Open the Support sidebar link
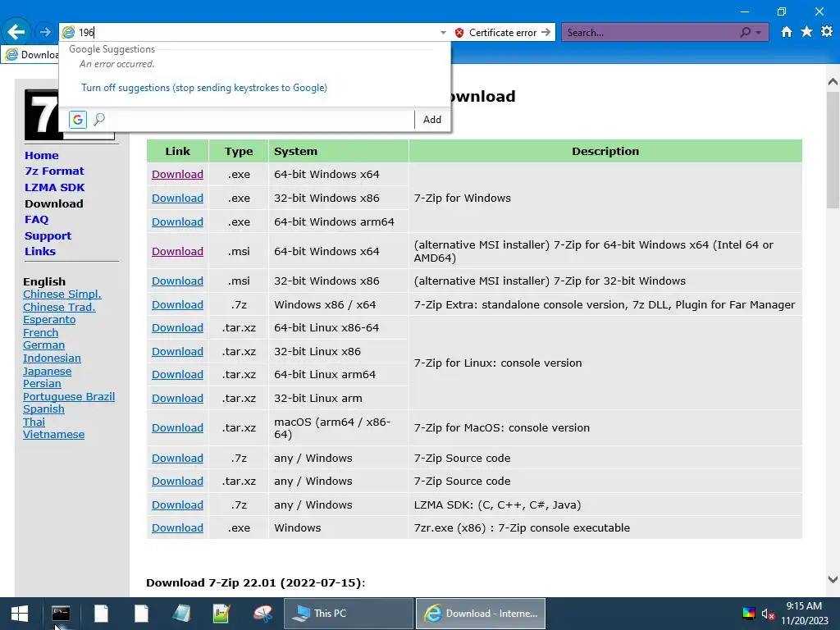Viewport: 840px width, 630px height. [x=48, y=235]
